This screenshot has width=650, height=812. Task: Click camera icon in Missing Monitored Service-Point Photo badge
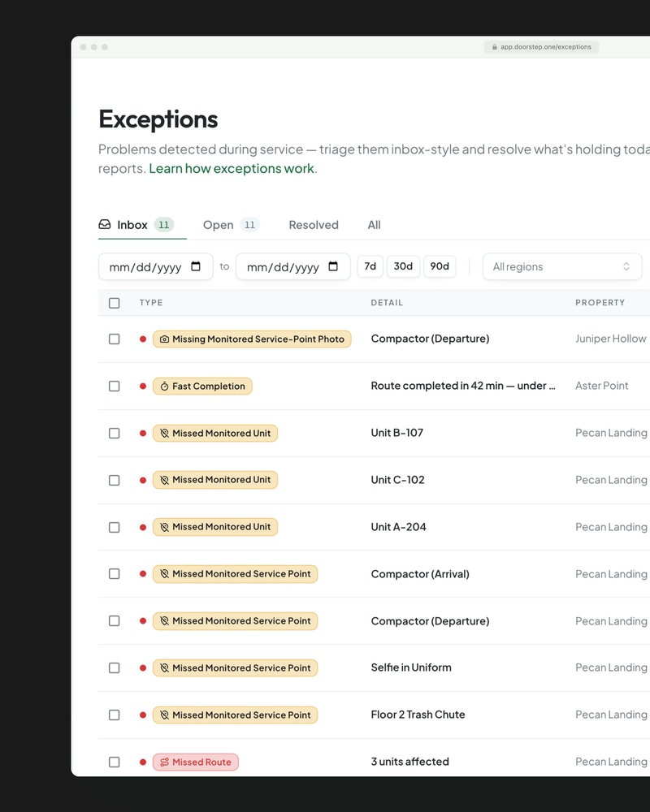point(164,339)
